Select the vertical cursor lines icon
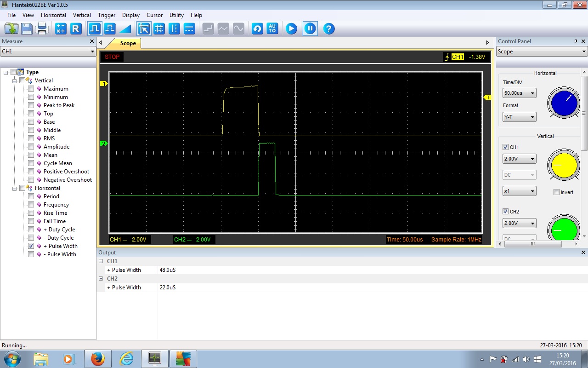588x368 pixels. pos(174,29)
